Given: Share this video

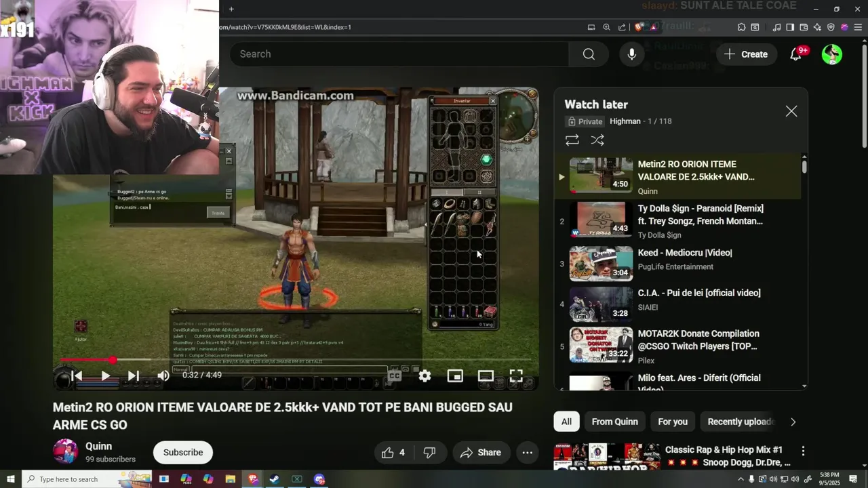Looking at the screenshot, I should (481, 453).
